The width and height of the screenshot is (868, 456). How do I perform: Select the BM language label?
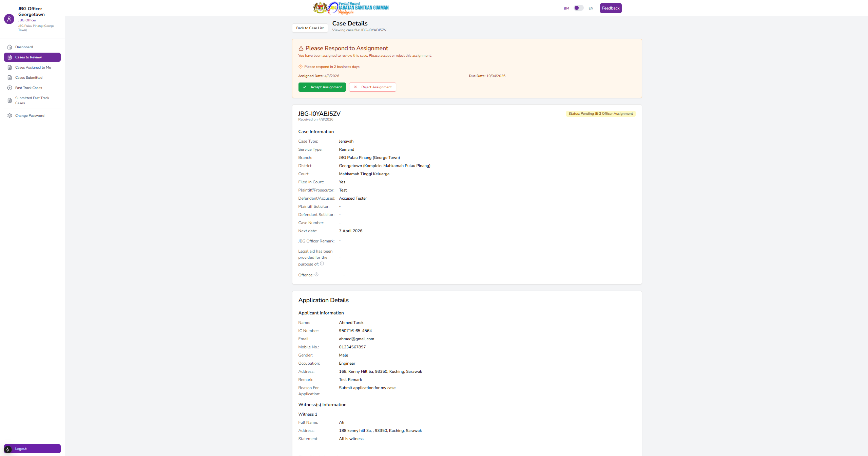pyautogui.click(x=566, y=8)
